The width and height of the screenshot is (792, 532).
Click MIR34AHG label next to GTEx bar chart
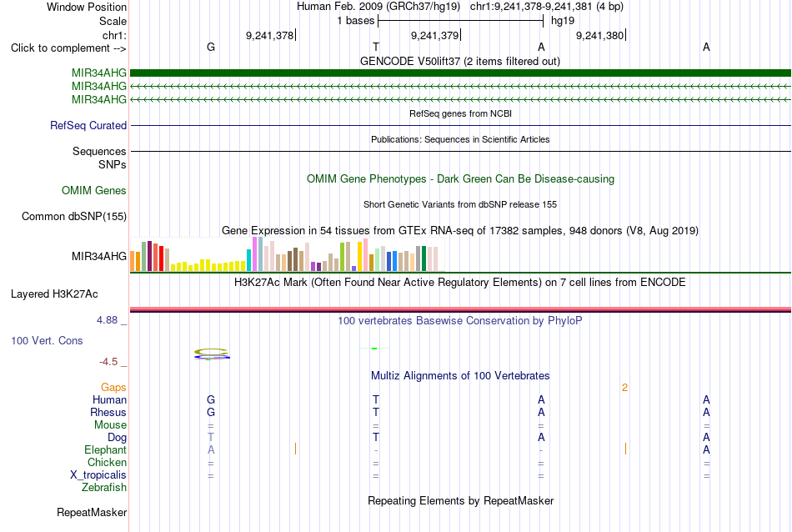[99, 256]
